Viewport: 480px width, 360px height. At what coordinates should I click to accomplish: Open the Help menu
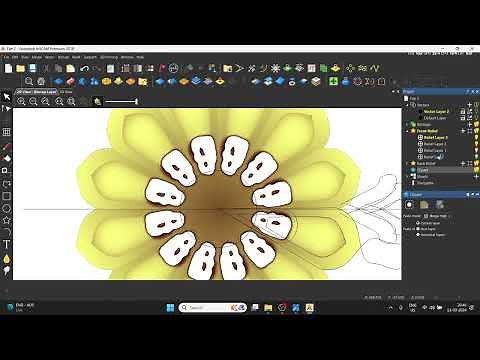pos(140,57)
